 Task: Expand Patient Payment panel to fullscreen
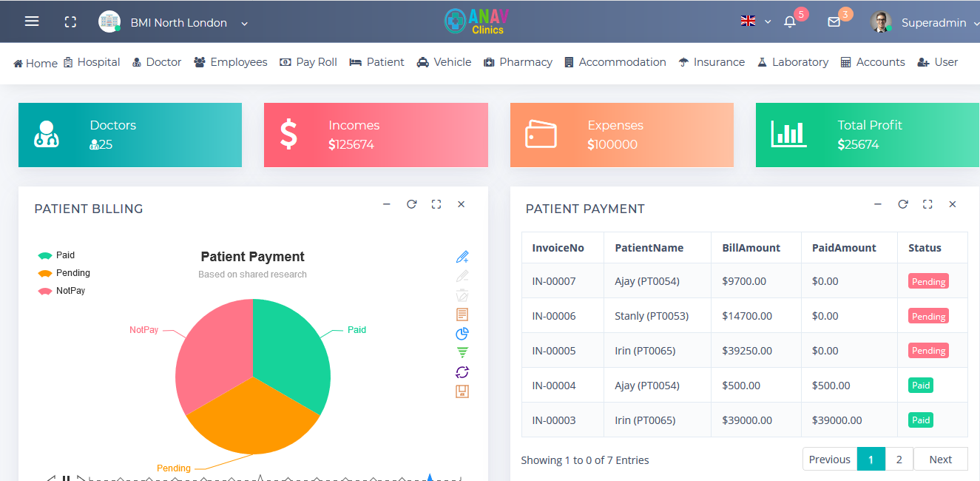[x=927, y=204]
